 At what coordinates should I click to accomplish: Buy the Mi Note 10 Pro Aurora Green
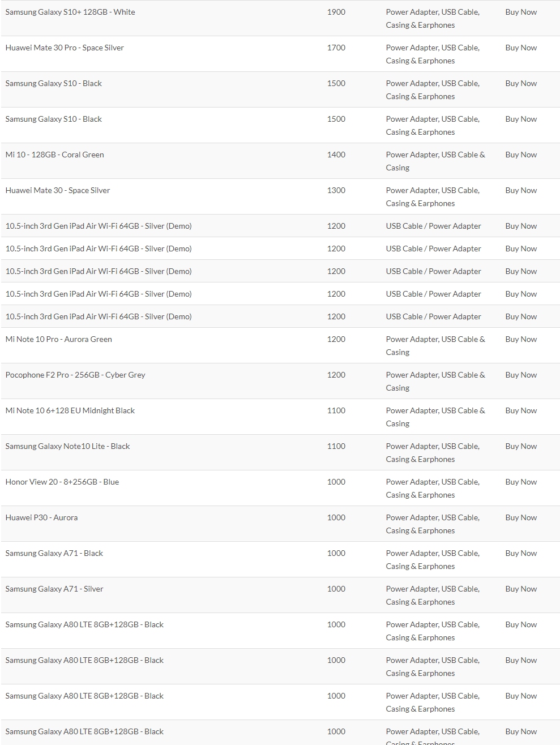521,339
